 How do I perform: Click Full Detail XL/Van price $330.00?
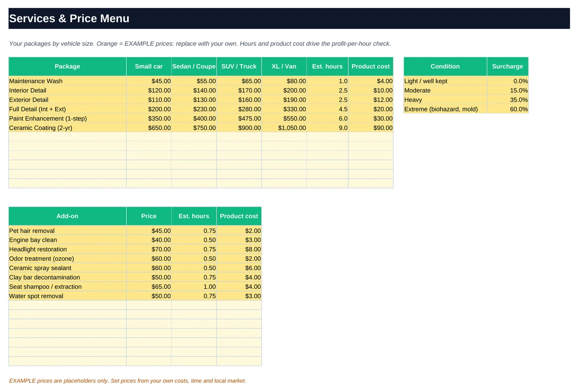pos(284,109)
